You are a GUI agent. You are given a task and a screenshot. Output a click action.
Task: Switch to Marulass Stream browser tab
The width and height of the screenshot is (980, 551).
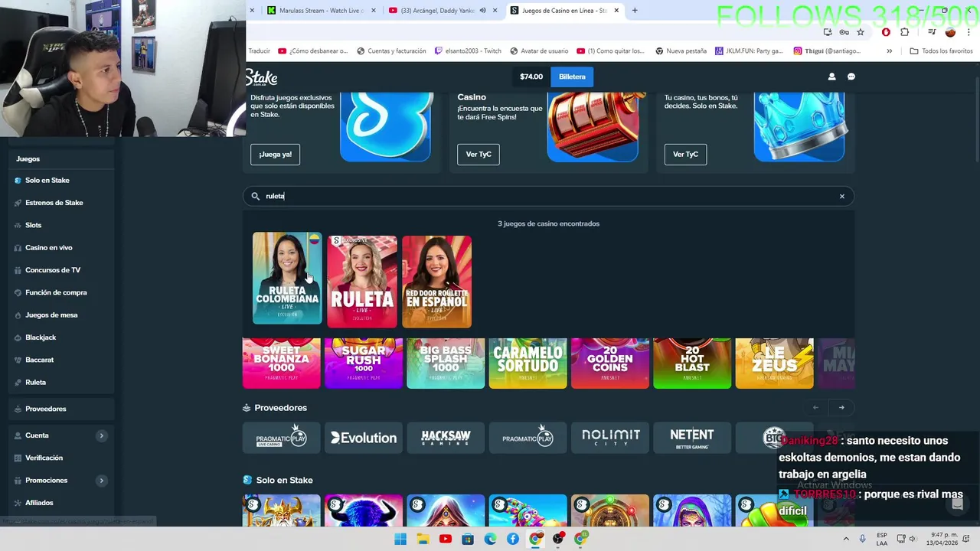(320, 11)
